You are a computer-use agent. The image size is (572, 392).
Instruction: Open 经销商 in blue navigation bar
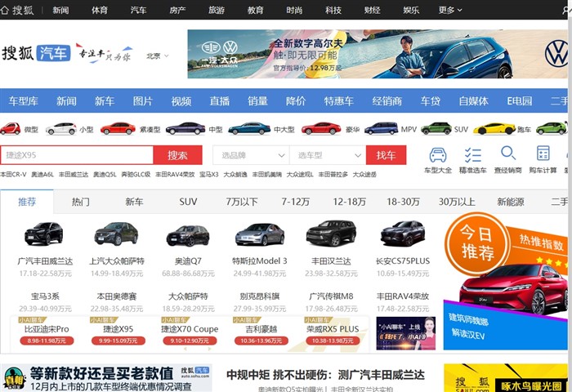387,100
